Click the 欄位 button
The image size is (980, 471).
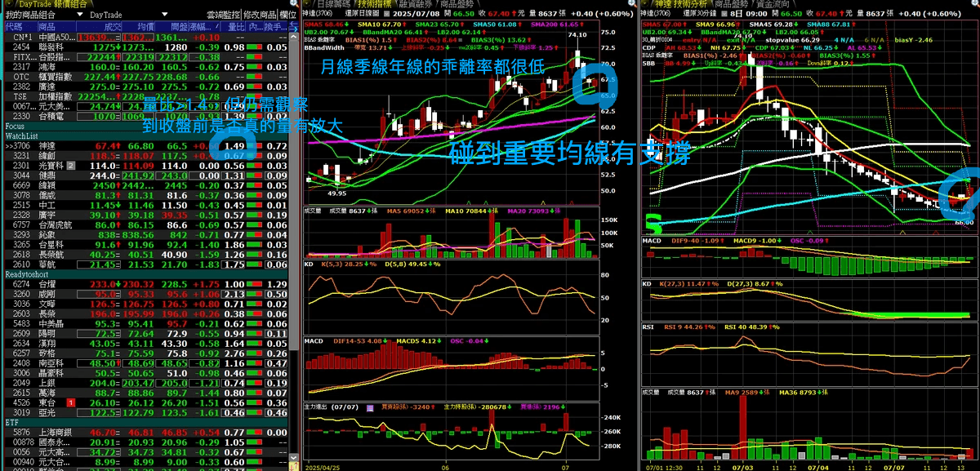[x=287, y=16]
